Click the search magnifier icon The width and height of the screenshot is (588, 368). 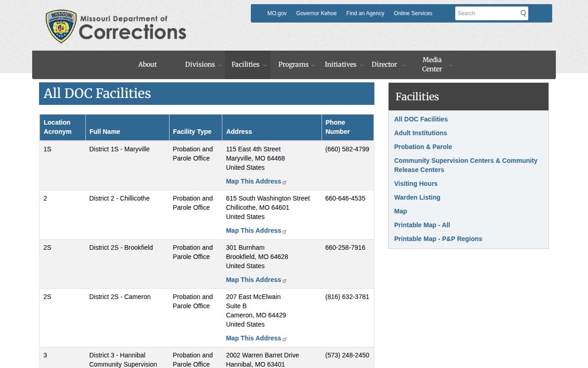pos(523,13)
